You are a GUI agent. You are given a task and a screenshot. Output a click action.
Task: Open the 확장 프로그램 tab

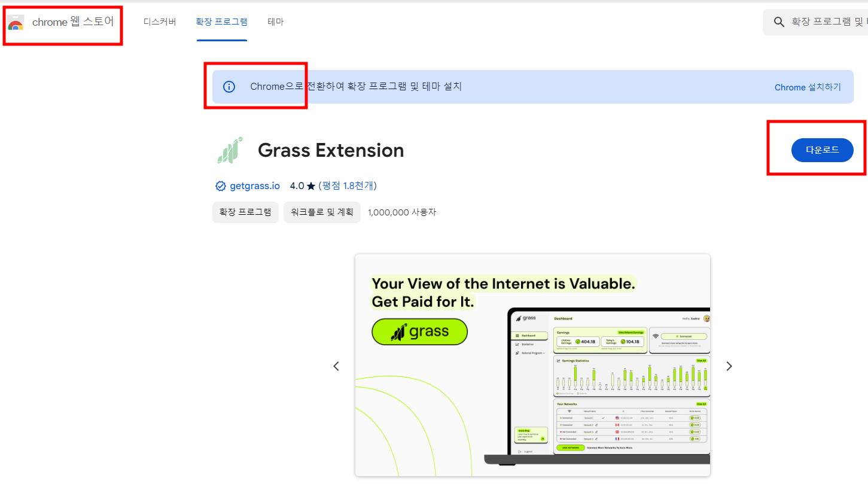click(222, 22)
